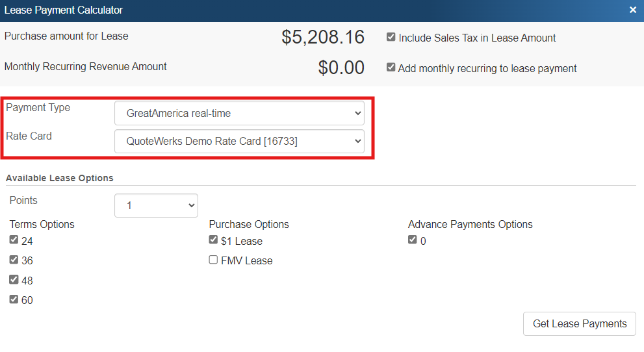This screenshot has height=352, width=644.
Task: Close the Lease Payment Calculator dialog
Action: pyautogui.click(x=632, y=10)
